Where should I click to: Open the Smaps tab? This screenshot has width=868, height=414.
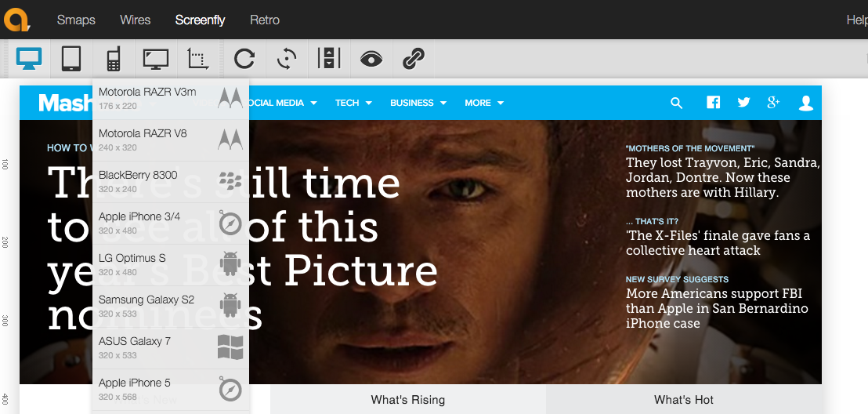point(77,20)
